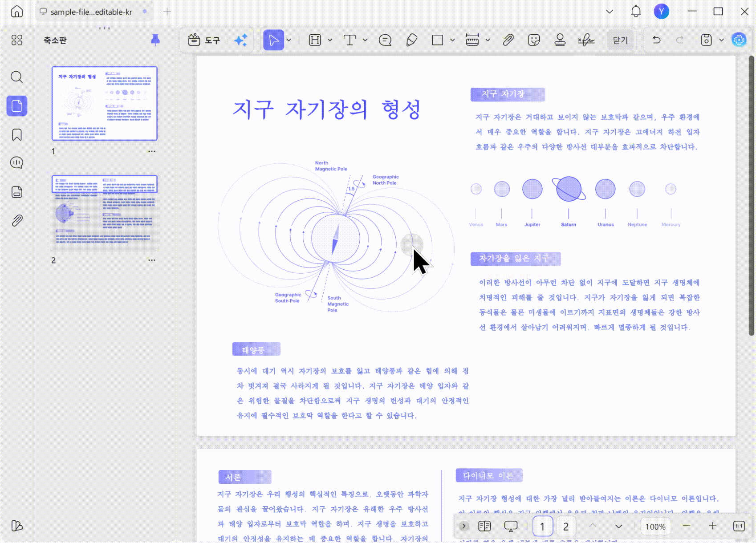
Task: Expand the tab list chevron
Action: click(610, 12)
